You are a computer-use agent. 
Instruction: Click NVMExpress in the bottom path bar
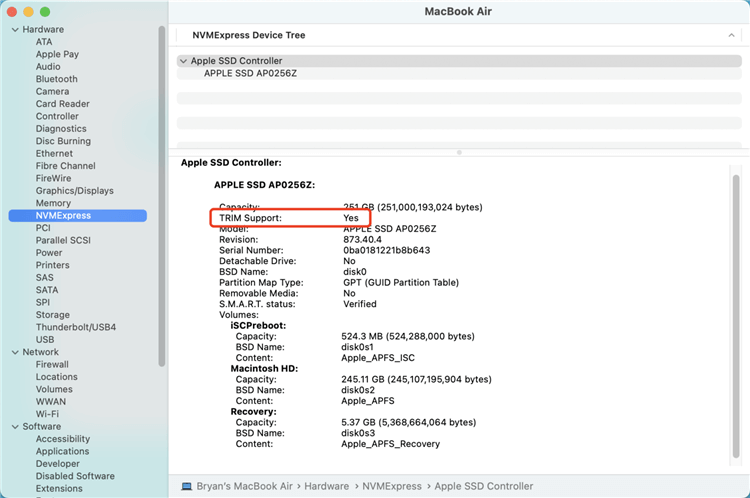392,487
